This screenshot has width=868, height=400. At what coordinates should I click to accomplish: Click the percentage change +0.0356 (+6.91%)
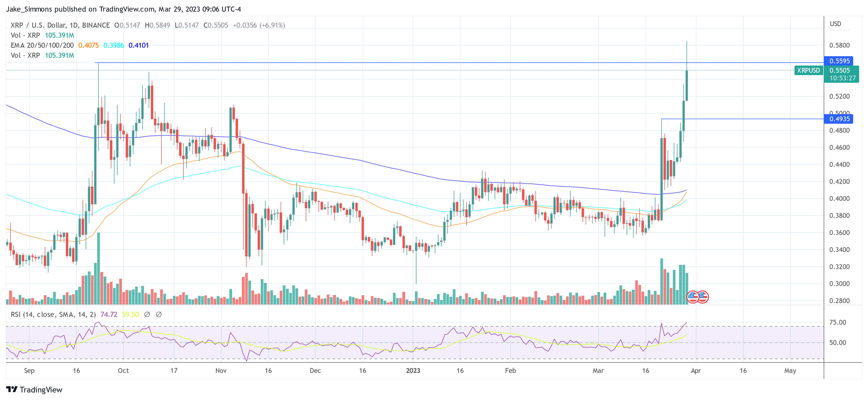pos(259,25)
